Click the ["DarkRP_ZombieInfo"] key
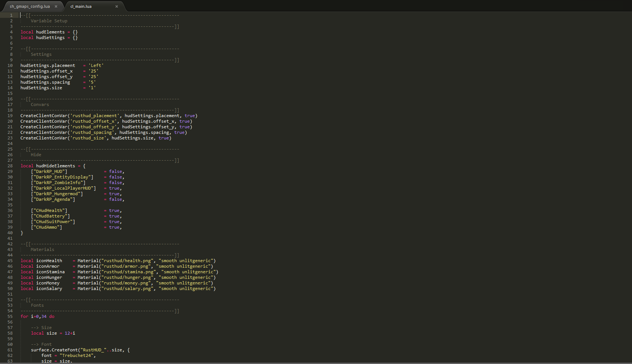The width and height of the screenshot is (632, 364). 58,183
